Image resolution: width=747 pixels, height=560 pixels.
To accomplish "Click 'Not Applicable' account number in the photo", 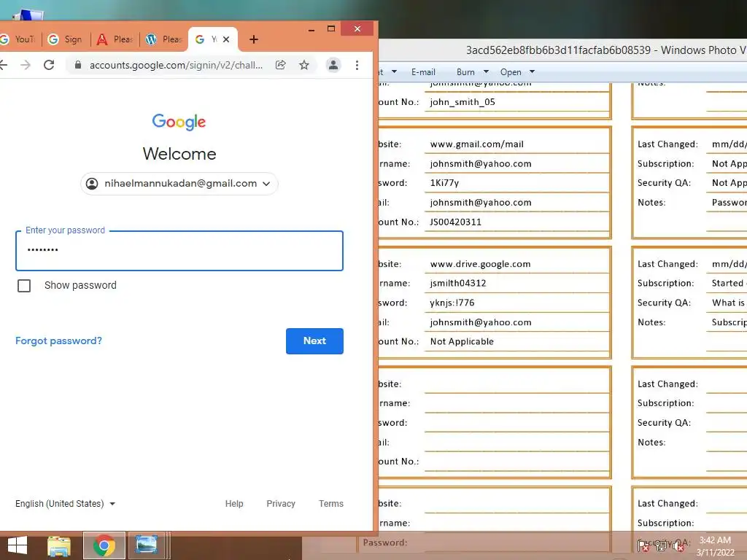I will coord(462,341).
